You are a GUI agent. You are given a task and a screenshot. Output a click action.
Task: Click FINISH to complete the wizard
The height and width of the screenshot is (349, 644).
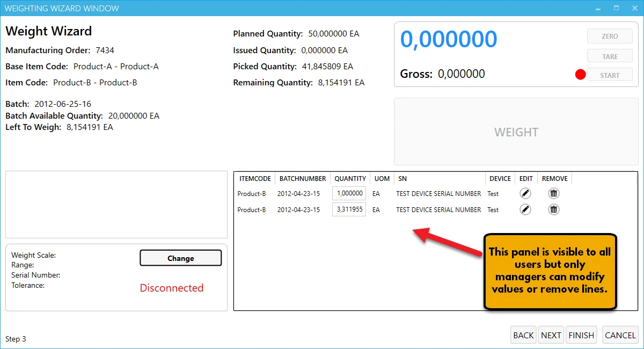coord(581,335)
